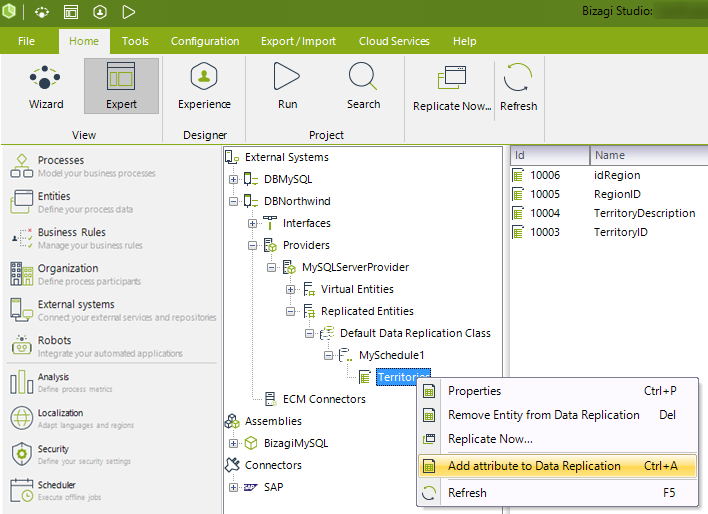
Task: Click the ribbon Refresh icon
Action: [517, 78]
